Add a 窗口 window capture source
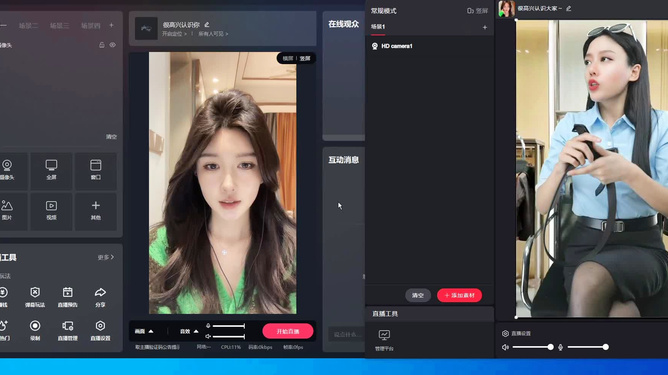 point(95,170)
